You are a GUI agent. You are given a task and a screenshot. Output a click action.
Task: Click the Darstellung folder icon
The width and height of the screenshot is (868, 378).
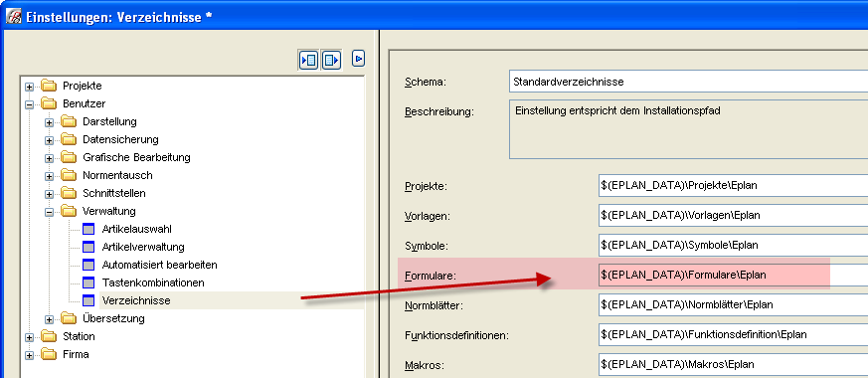click(69, 121)
